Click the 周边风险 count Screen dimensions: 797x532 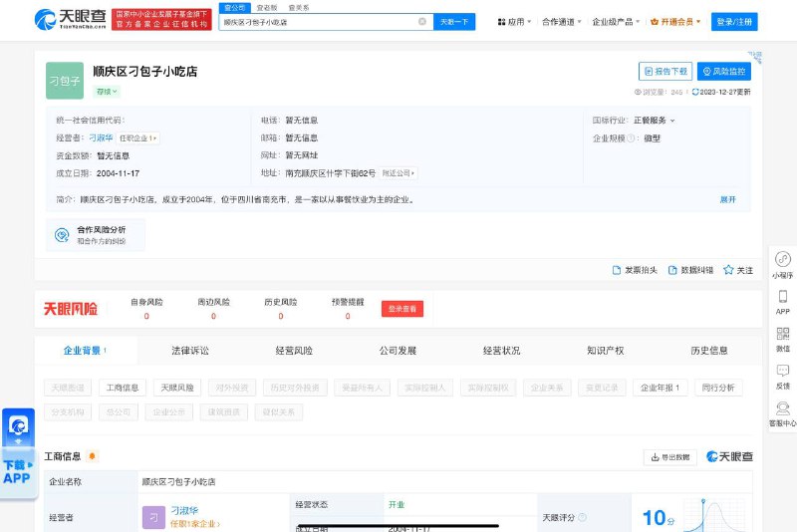pyautogui.click(x=213, y=316)
